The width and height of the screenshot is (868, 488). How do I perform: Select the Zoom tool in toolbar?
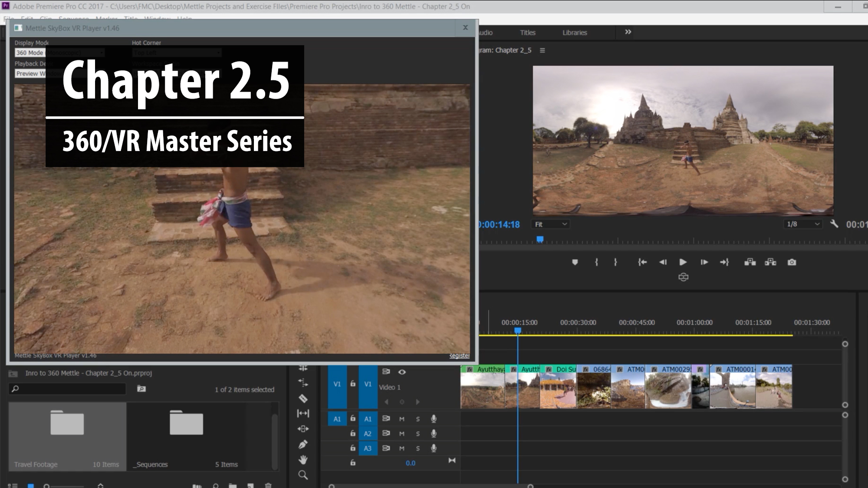[303, 475]
